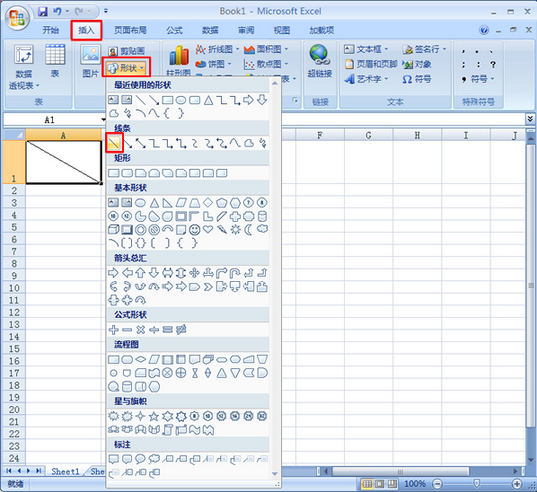Open the 公式 formulas tab
This screenshot has width=537, height=492.
(x=174, y=30)
